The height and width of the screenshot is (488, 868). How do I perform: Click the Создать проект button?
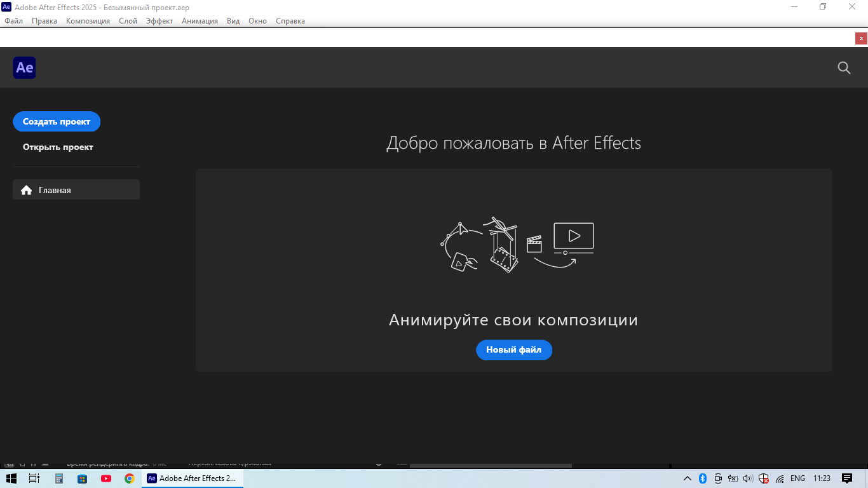tap(57, 121)
